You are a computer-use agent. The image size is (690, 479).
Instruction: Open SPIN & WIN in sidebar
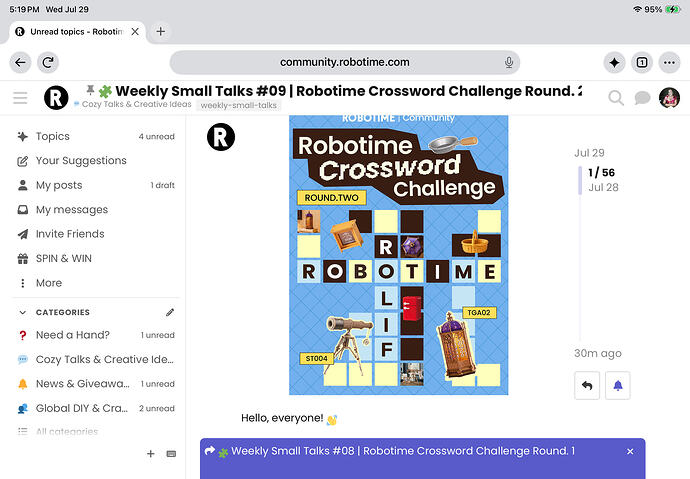point(95,258)
